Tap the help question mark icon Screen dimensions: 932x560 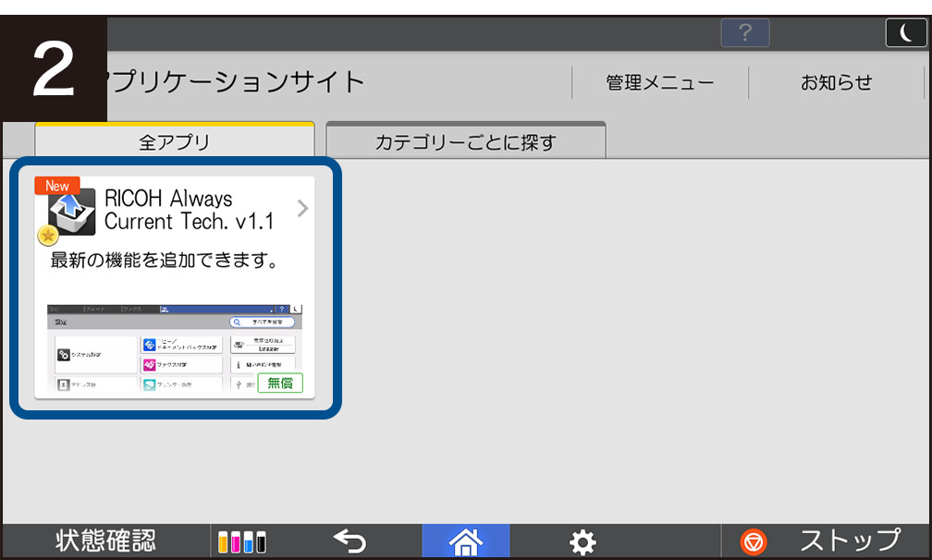click(x=745, y=32)
